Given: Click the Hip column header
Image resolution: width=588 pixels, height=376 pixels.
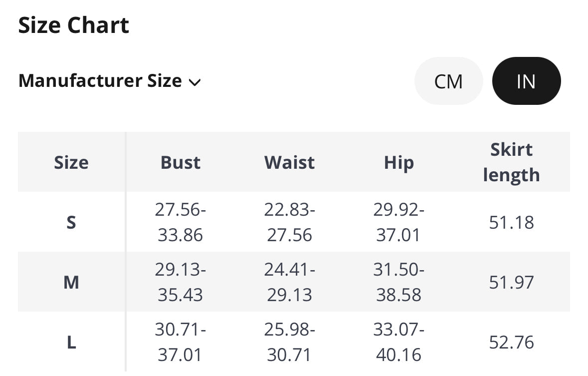Looking at the screenshot, I should 398,163.
